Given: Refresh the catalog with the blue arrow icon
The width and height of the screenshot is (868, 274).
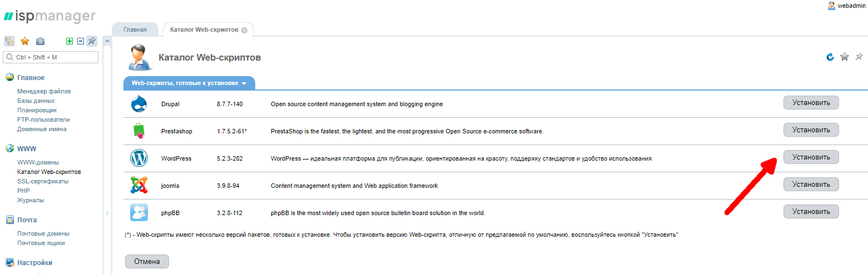Looking at the screenshot, I should [830, 57].
